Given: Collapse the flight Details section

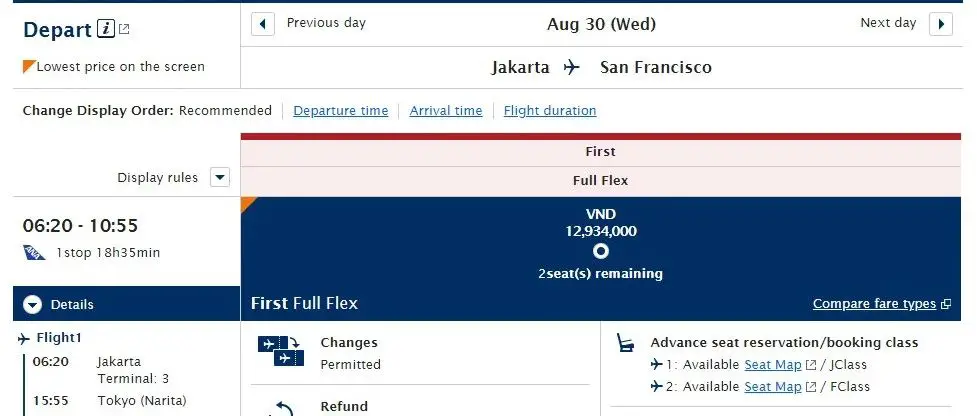Looking at the screenshot, I should click(33, 305).
